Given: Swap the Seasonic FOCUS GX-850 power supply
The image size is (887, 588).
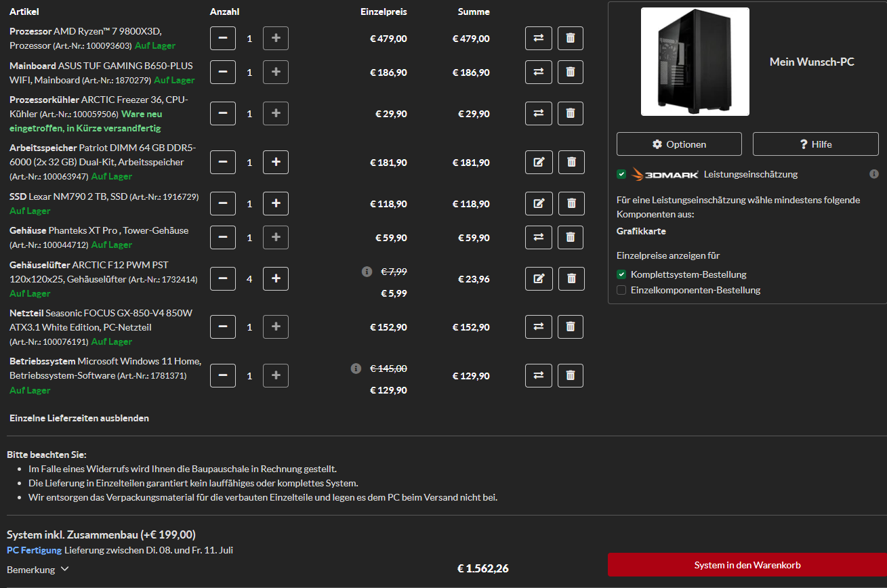Looking at the screenshot, I should [539, 327].
